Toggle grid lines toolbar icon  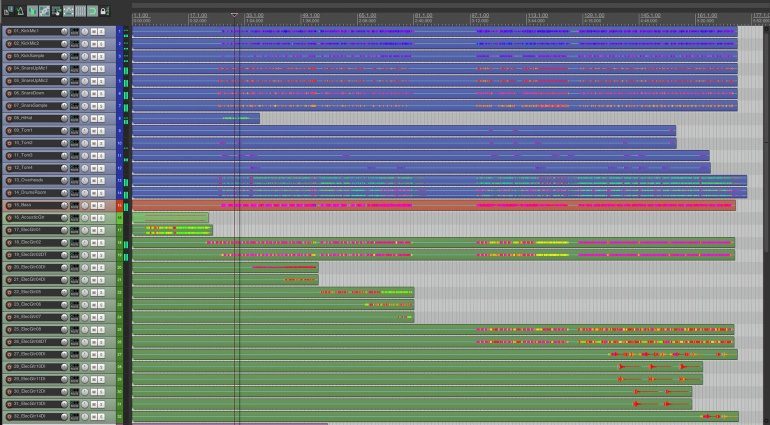pyautogui.click(x=81, y=11)
